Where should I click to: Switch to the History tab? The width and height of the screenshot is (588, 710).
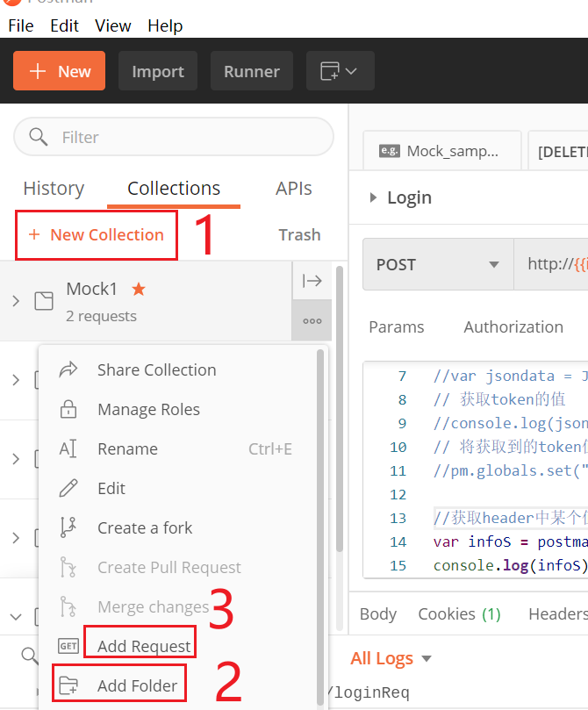click(54, 189)
